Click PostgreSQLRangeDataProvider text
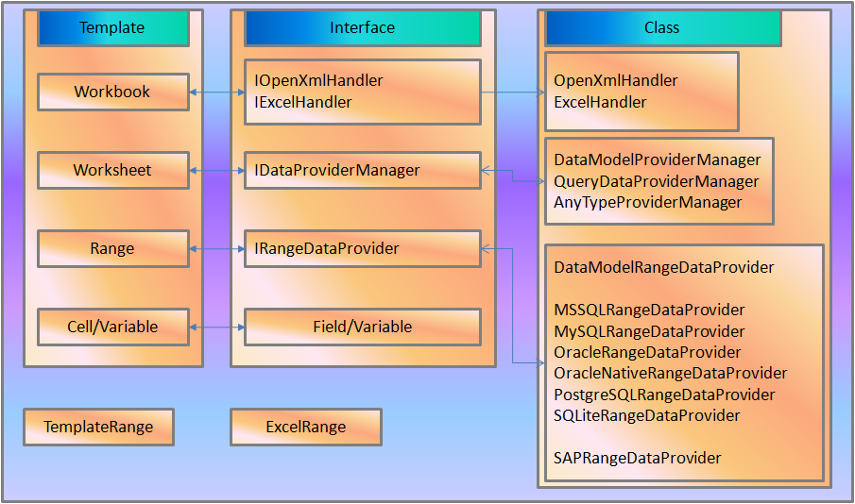The height and width of the screenshot is (504, 855). pos(664,395)
